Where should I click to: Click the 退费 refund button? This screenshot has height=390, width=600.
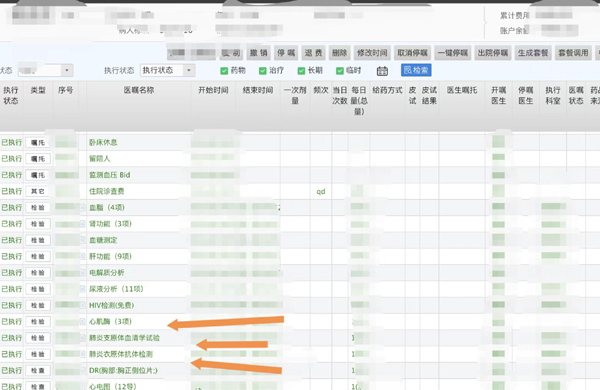pos(313,53)
